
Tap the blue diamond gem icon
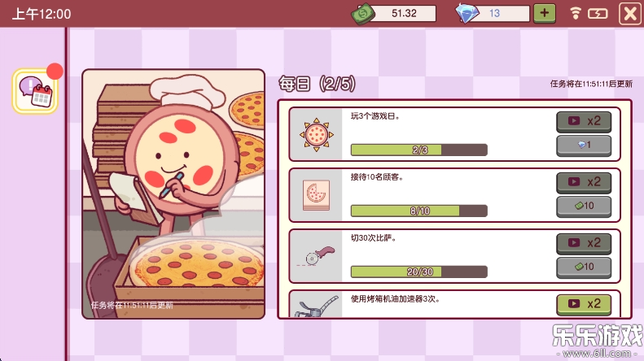[x=467, y=13]
